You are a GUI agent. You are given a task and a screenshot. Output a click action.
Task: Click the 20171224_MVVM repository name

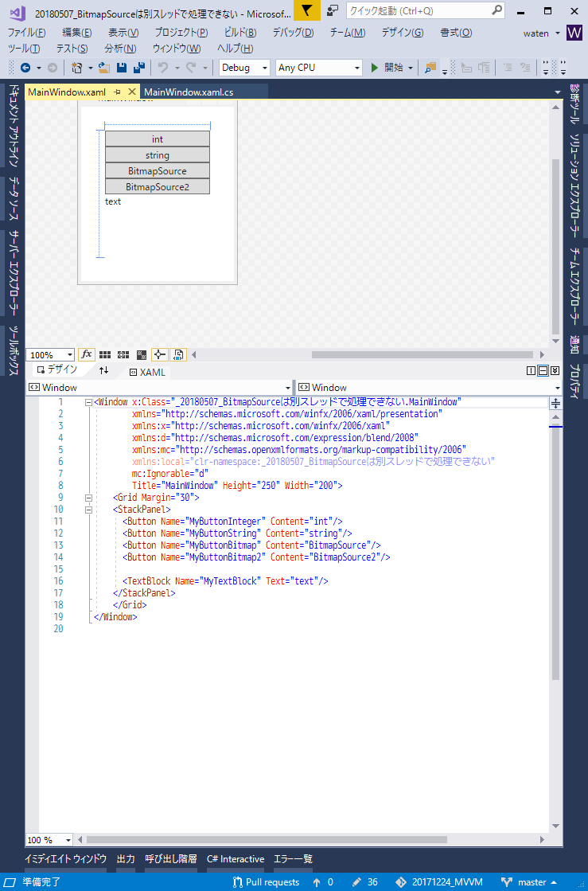click(x=438, y=882)
